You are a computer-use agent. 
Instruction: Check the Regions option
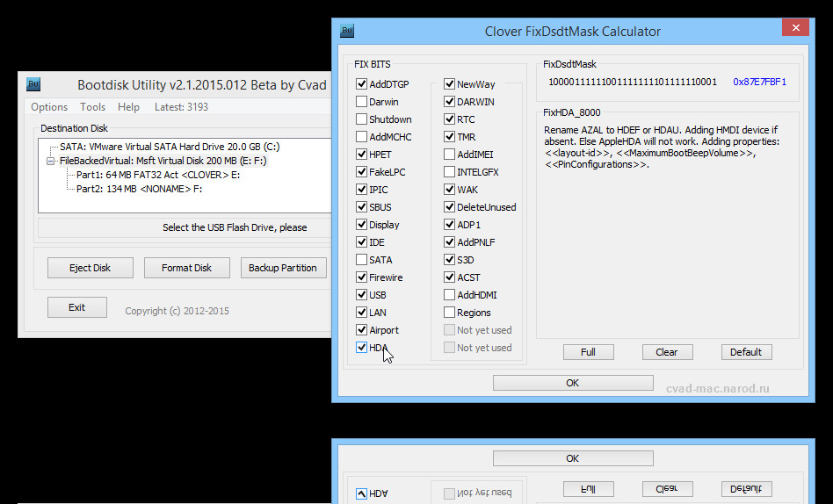[449, 313]
